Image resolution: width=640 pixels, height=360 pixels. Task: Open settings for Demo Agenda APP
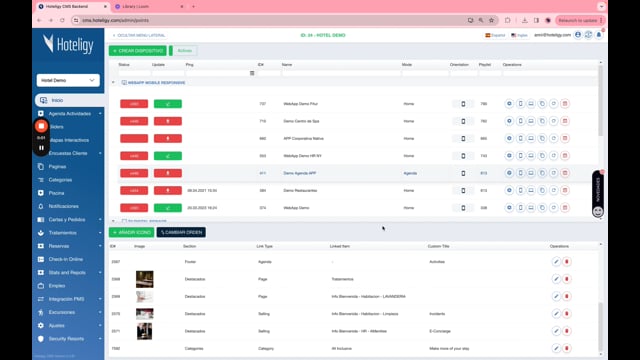[509, 173]
